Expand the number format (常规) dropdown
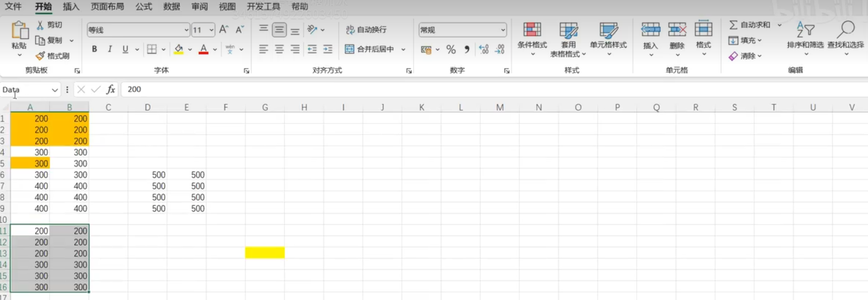Screen dimensions: 868x300 tap(503, 30)
